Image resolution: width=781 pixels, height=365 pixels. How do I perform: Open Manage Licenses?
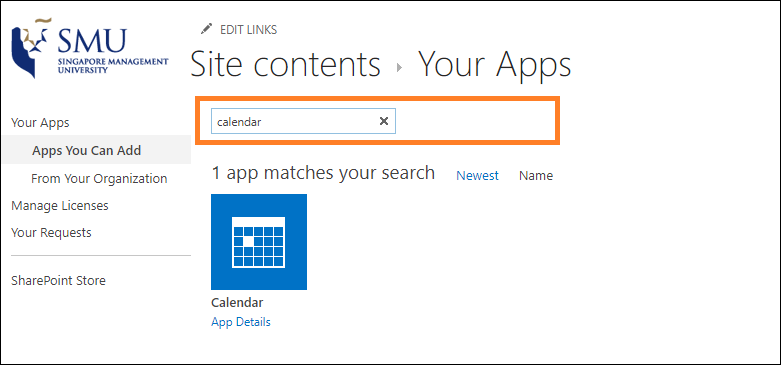point(60,206)
